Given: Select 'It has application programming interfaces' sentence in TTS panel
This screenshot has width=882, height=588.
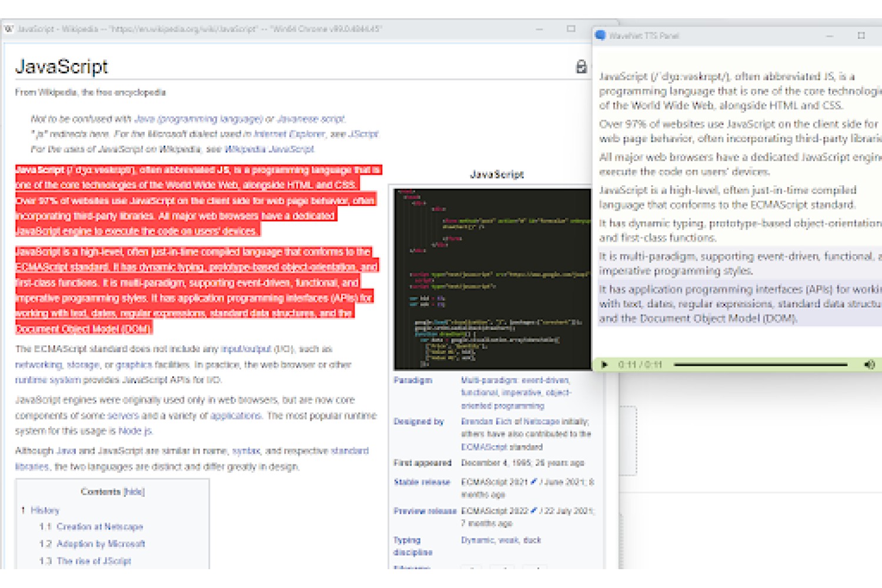Looking at the screenshot, I should [x=740, y=304].
